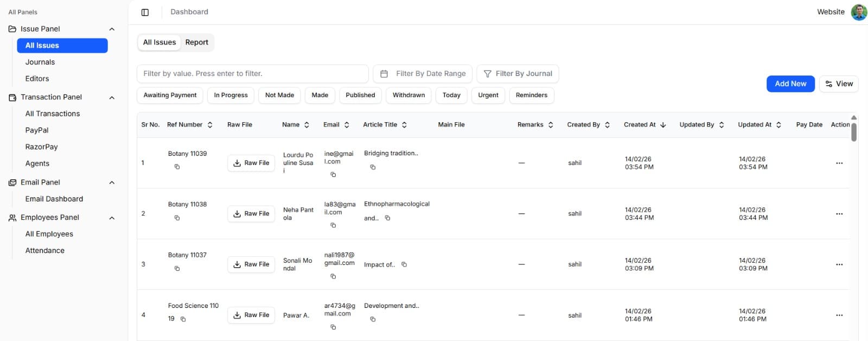Sort by Ref Number column

(x=190, y=125)
